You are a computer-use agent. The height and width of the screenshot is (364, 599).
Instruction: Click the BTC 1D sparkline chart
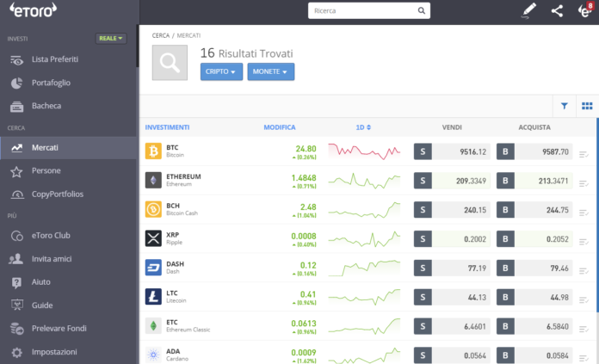(364, 151)
